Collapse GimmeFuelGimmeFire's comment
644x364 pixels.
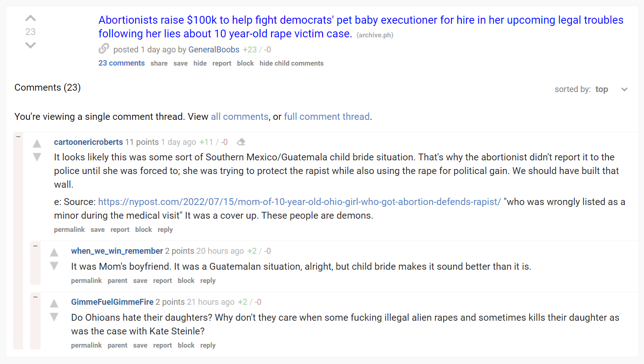click(35, 297)
